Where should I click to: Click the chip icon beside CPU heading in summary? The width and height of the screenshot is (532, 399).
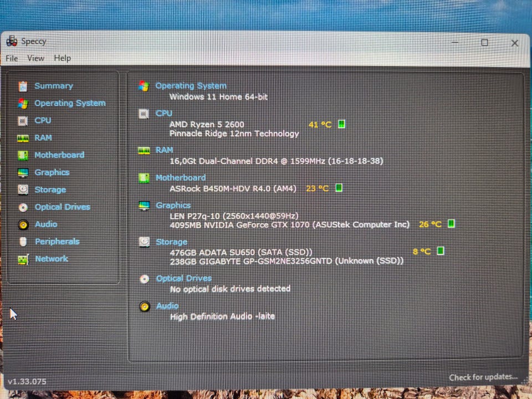coord(144,114)
